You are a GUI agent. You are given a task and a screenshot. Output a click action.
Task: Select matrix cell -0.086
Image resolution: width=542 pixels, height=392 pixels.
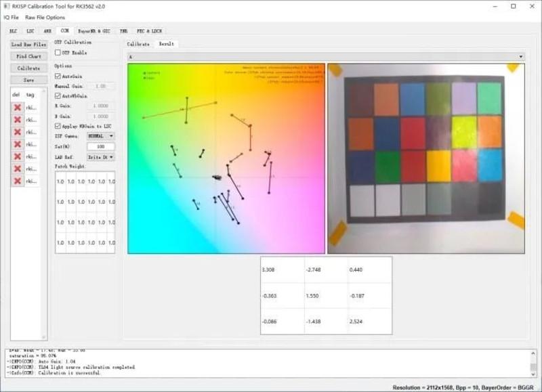point(283,322)
